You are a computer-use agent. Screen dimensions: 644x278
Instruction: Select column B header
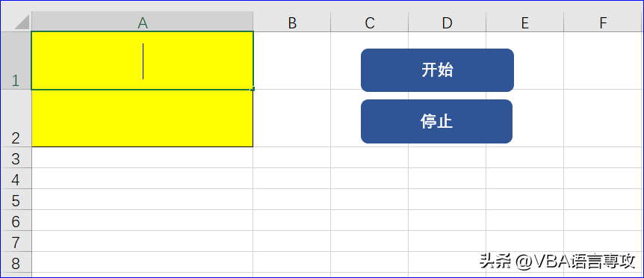[292, 22]
